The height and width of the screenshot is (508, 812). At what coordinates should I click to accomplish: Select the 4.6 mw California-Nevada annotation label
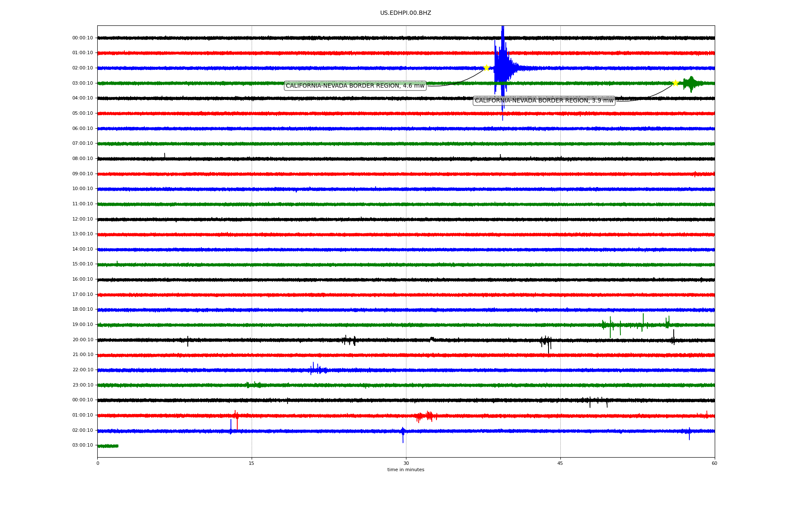[355, 86]
